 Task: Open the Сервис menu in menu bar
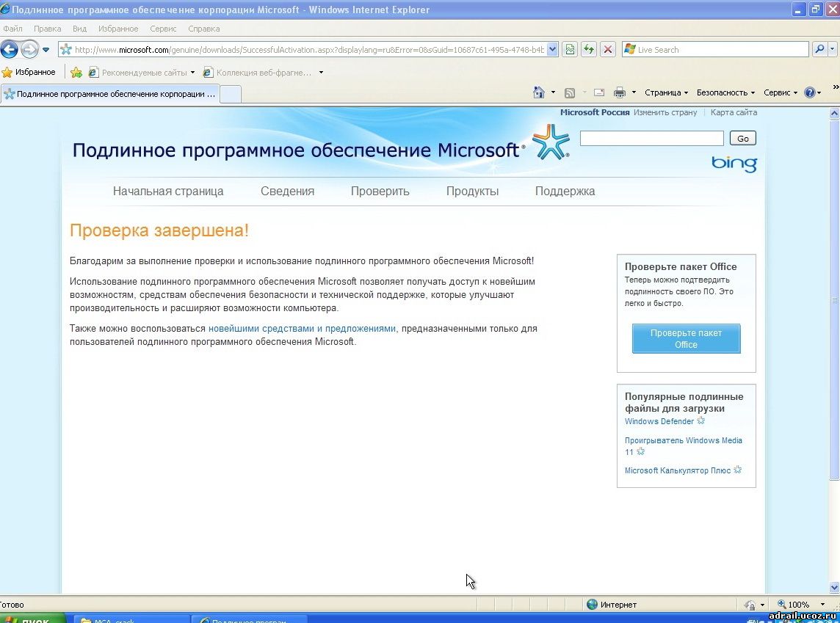click(163, 29)
